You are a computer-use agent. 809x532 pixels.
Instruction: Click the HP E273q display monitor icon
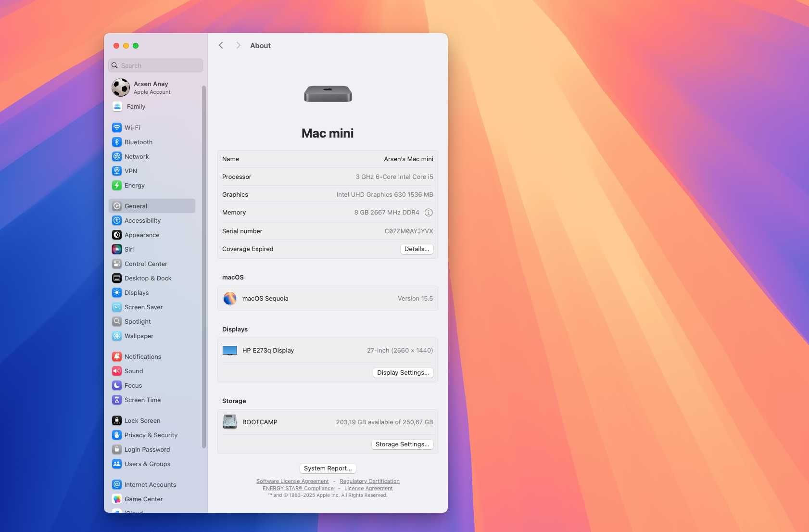[230, 350]
